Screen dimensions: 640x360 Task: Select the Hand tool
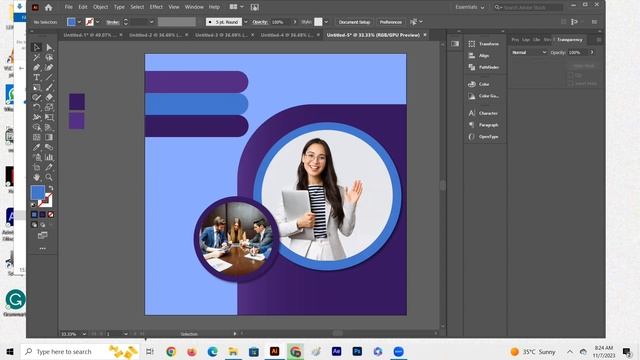36,177
